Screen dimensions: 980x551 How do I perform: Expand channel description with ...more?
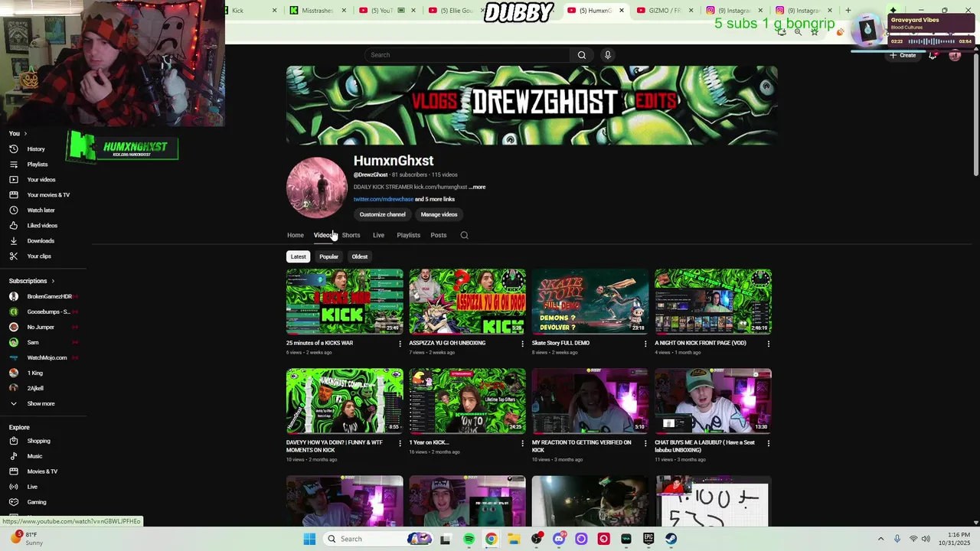click(x=477, y=187)
